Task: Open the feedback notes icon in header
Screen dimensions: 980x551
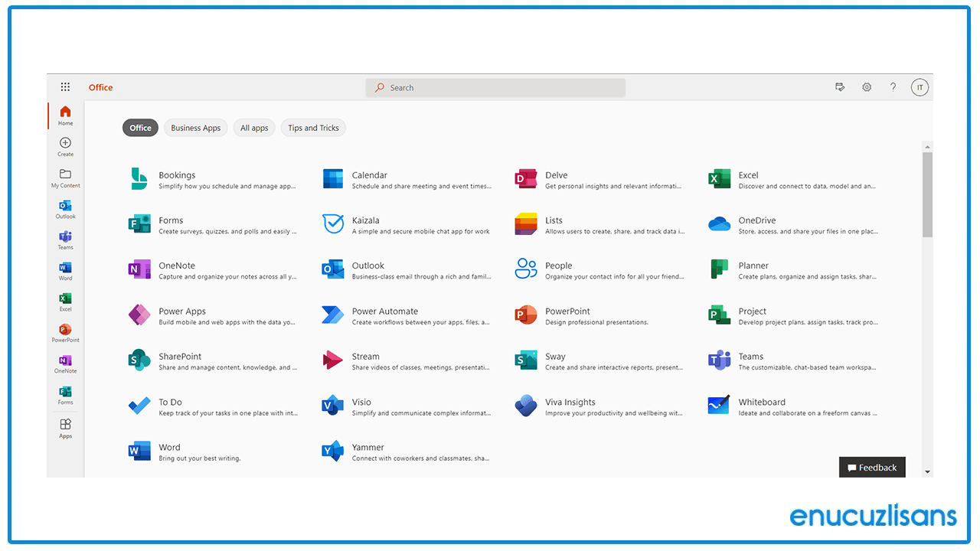Action: coord(840,87)
